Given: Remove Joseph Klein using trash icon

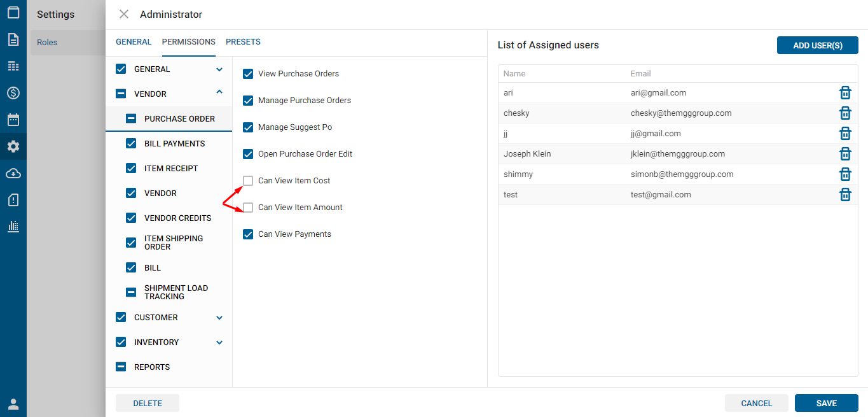Looking at the screenshot, I should [x=845, y=154].
